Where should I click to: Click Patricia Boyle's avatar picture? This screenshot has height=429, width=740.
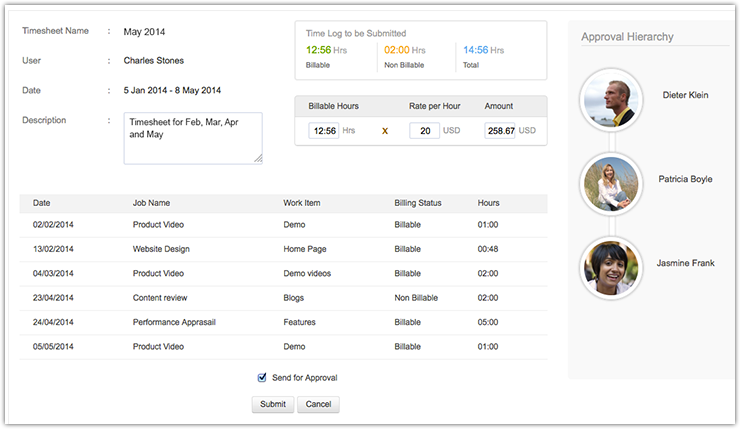point(610,183)
